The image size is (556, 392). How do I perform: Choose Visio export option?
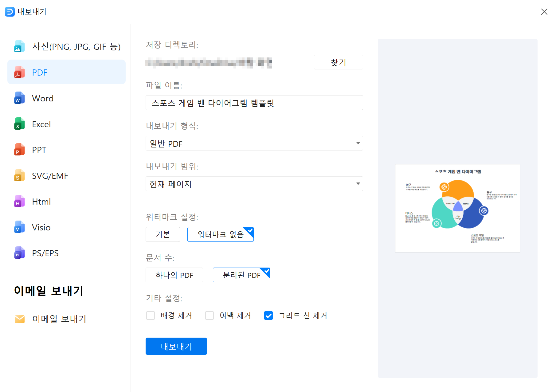tap(66, 227)
